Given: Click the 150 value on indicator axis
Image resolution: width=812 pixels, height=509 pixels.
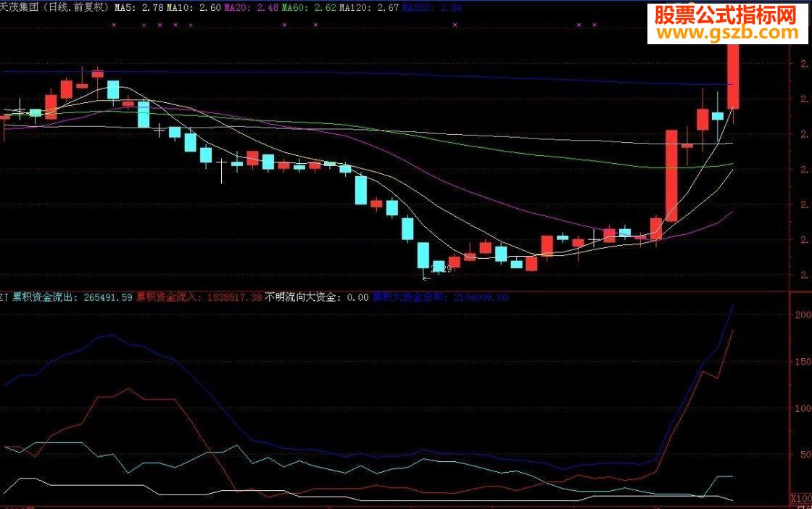Looking at the screenshot, I should point(803,362).
